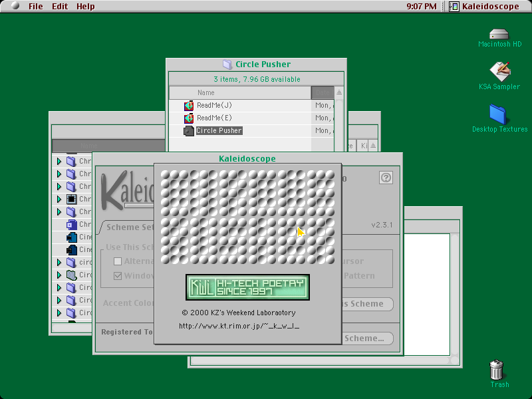This screenshot has width=532, height=399.
Task: Click the circle grid image in About box
Action: [247, 217]
